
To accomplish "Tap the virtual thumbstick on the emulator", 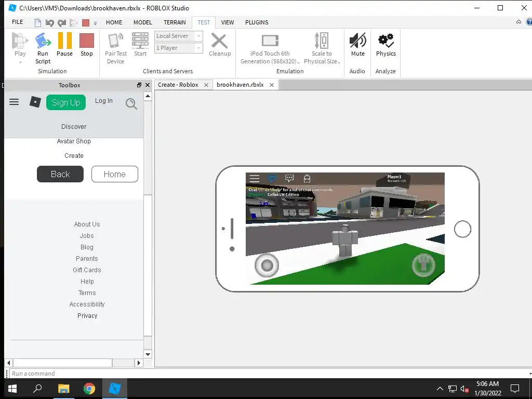I will 267,265.
